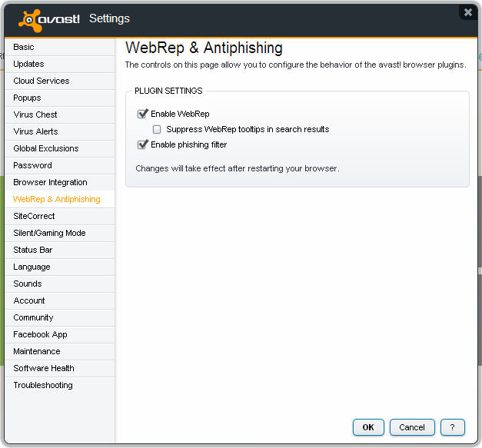Screen dimensions: 482x448
Task: Select WebRep & Antiphishing sidebar item
Action: (x=60, y=199)
